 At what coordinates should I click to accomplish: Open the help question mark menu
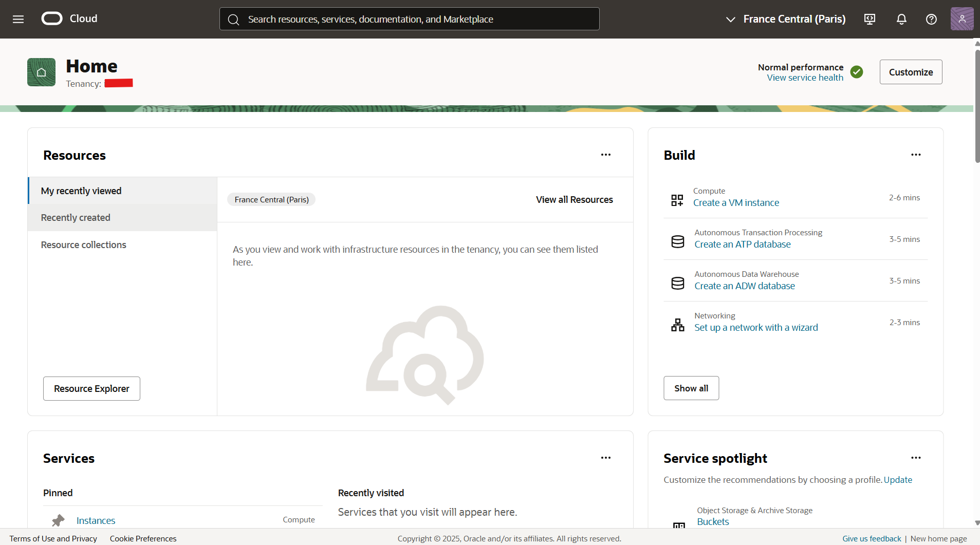click(931, 19)
